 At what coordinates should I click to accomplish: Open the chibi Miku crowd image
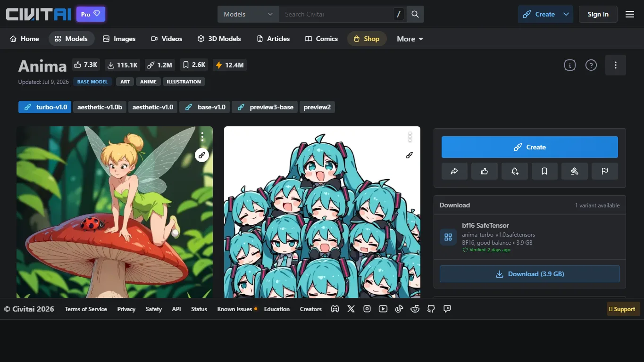322,212
